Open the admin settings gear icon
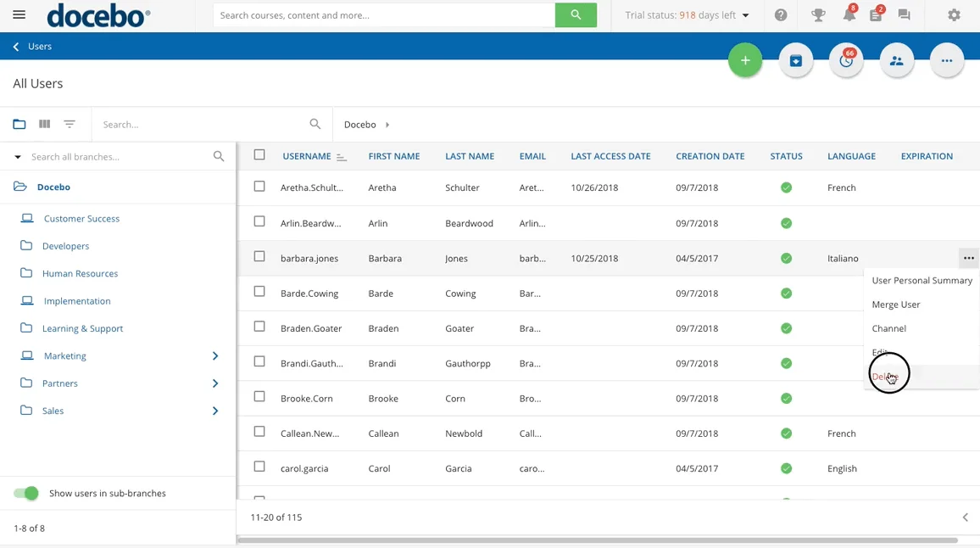The width and height of the screenshot is (980, 548). 954,15
